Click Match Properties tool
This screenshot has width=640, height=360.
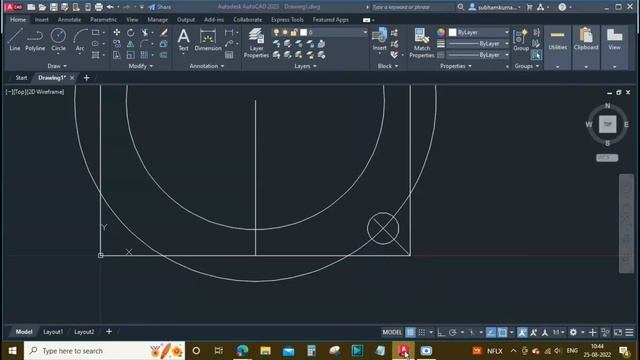[x=422, y=43]
